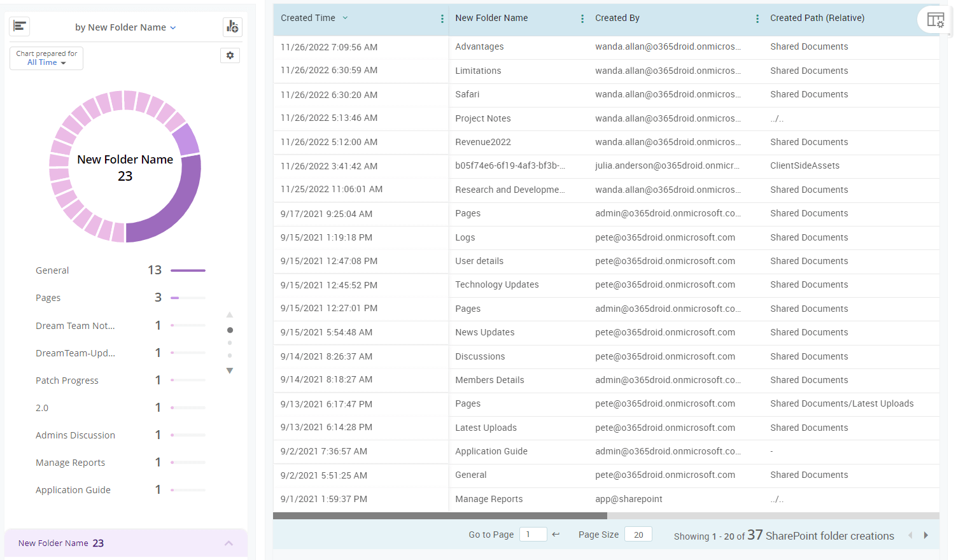Click the Page Size input field
The image size is (956, 560).
[638, 535]
